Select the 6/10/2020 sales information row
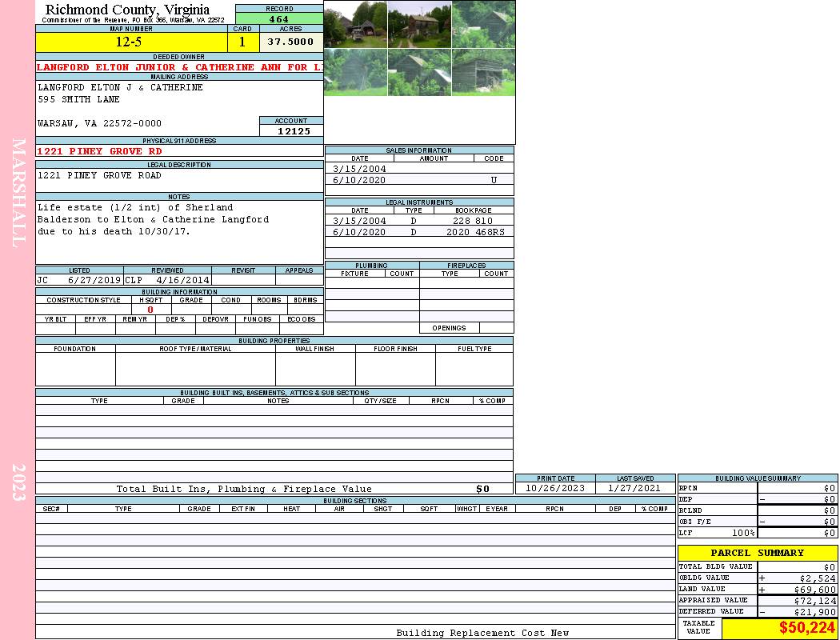 418,180
